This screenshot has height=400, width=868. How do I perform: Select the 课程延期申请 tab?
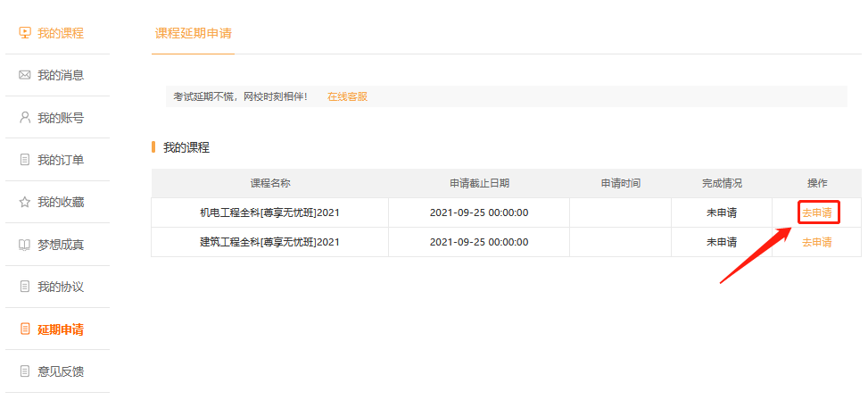click(194, 33)
